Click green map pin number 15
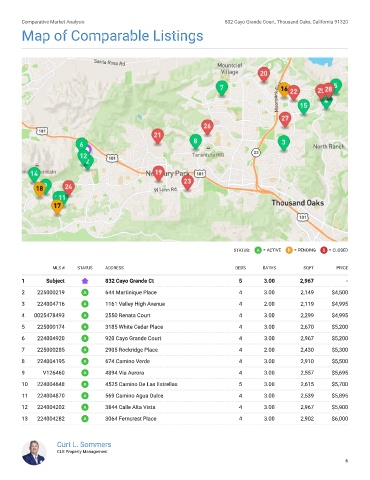Viewport: 370px width, 480px height. pos(303,107)
